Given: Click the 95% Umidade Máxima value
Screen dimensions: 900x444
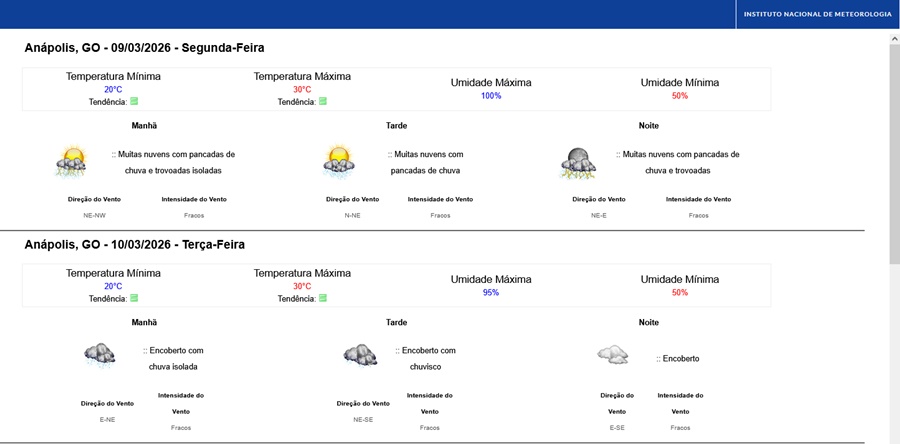Looking at the screenshot, I should coord(491,293).
